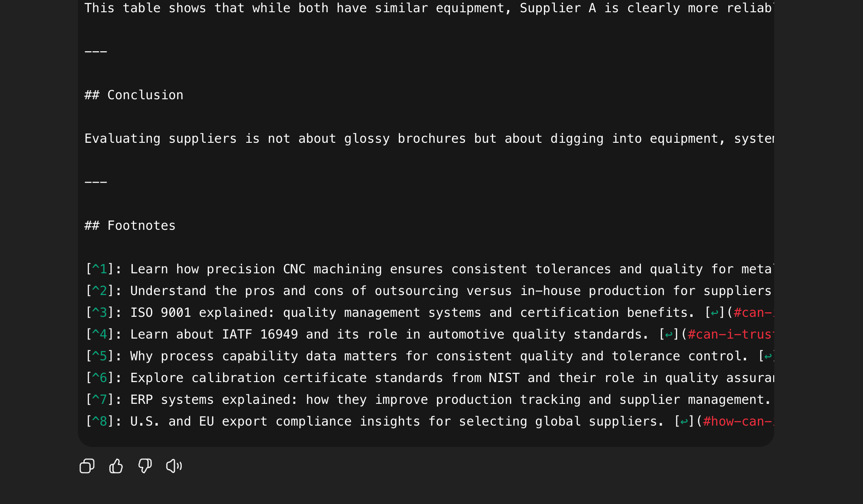The image size is (863, 504).
Task: Click the "## Conclusion" heading line
Action: point(134,95)
